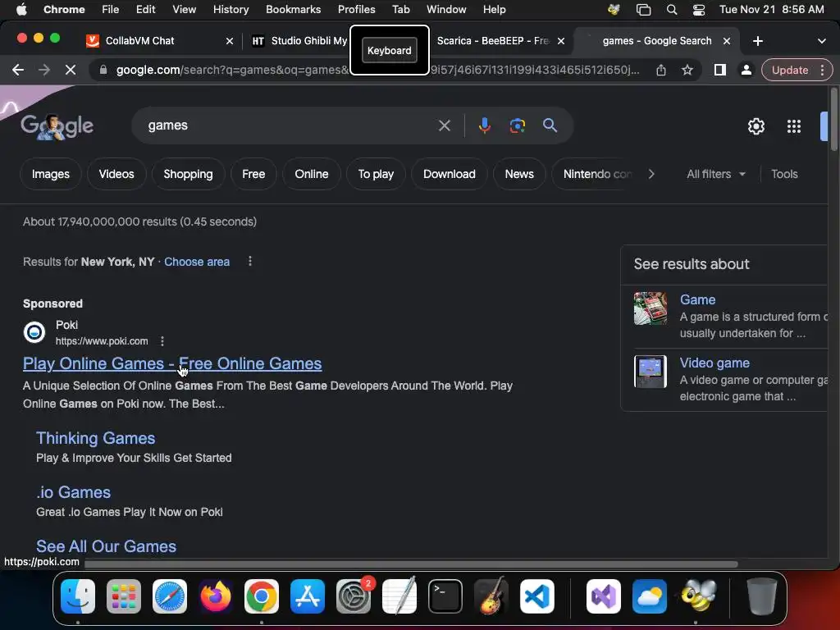Open Spotlight search in the menu bar
840x630 pixels.
pyautogui.click(x=671, y=10)
